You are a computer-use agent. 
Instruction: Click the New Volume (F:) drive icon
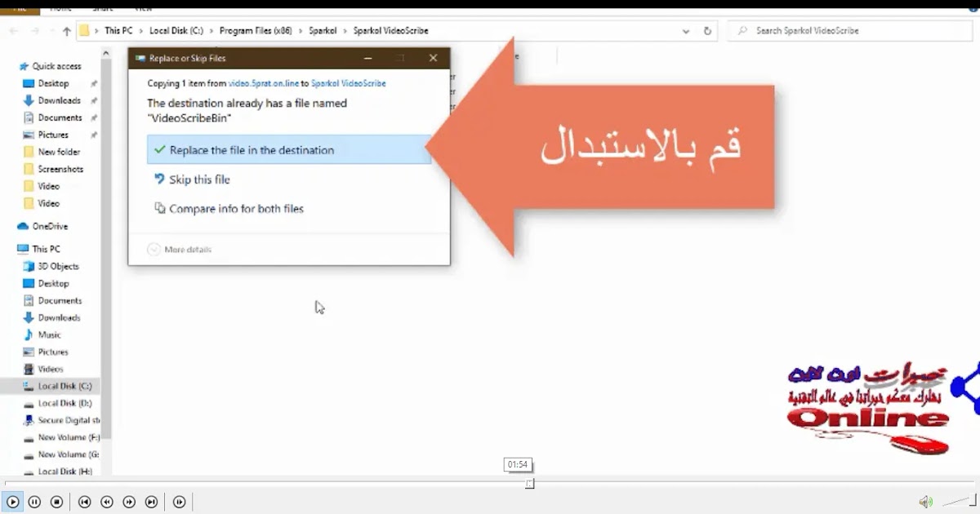click(x=29, y=437)
